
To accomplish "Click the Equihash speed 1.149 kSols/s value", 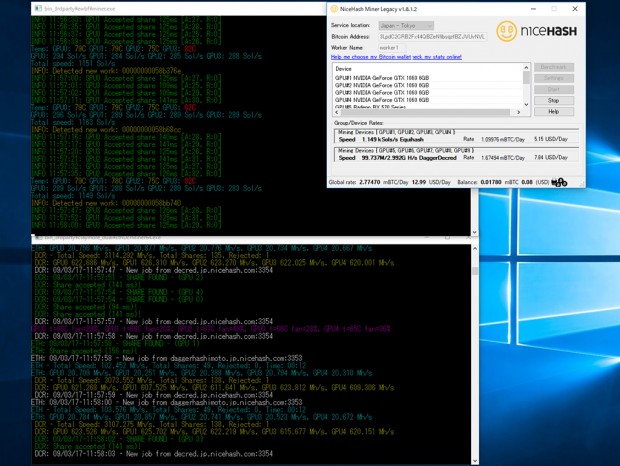I will coord(393,140).
